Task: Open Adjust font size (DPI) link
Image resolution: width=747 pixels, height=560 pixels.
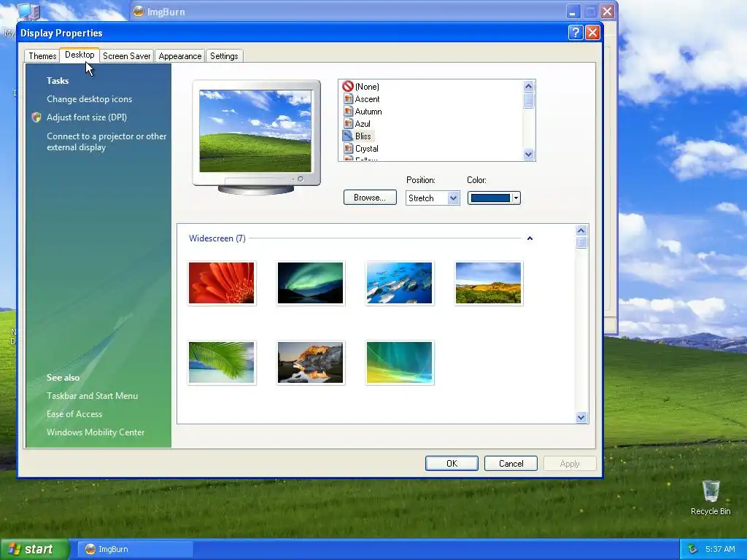Action: pos(87,117)
